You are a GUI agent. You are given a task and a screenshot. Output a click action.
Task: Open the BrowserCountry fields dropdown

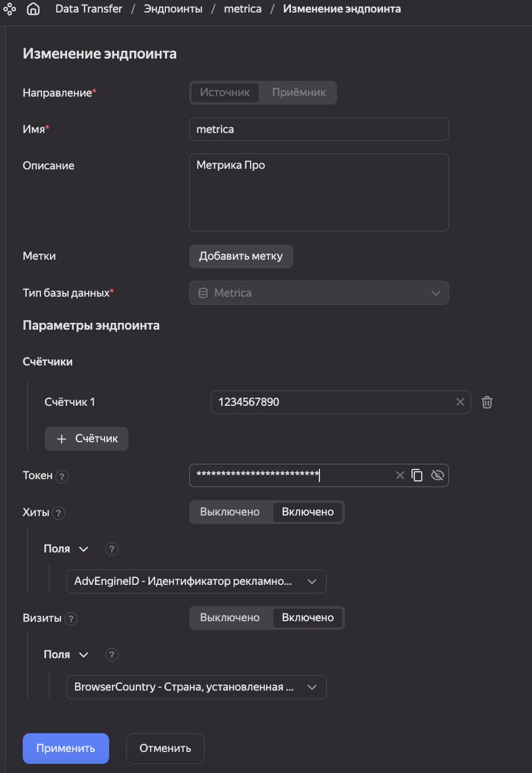coord(197,687)
